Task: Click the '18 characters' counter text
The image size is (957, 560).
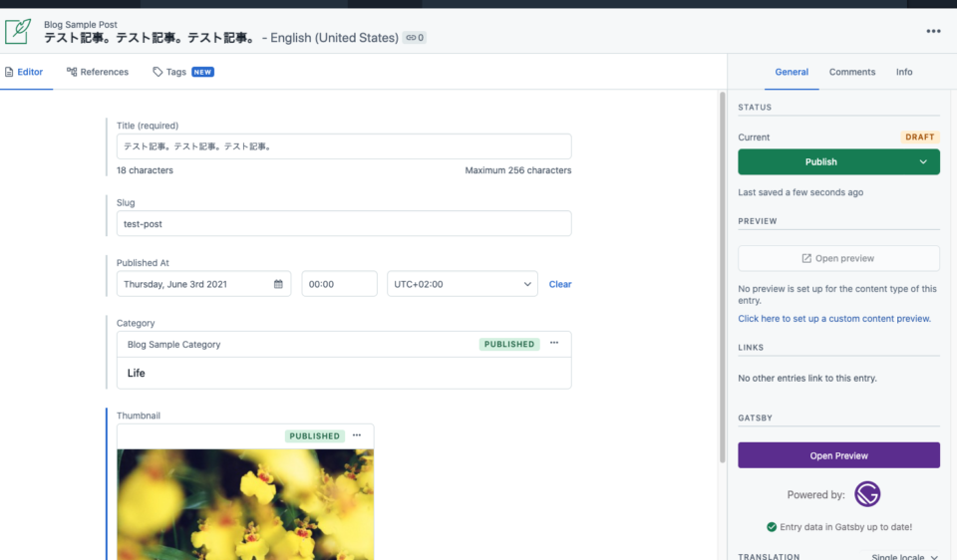Action: (x=145, y=170)
